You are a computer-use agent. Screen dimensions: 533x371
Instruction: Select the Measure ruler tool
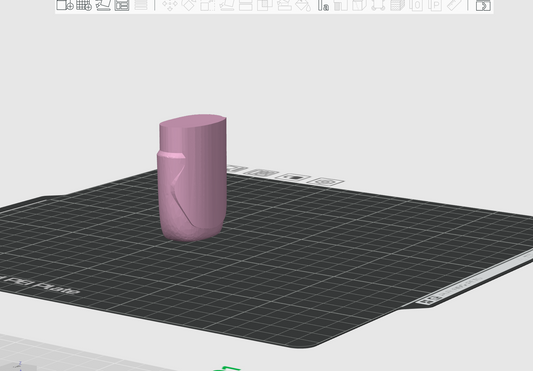coord(454,5)
